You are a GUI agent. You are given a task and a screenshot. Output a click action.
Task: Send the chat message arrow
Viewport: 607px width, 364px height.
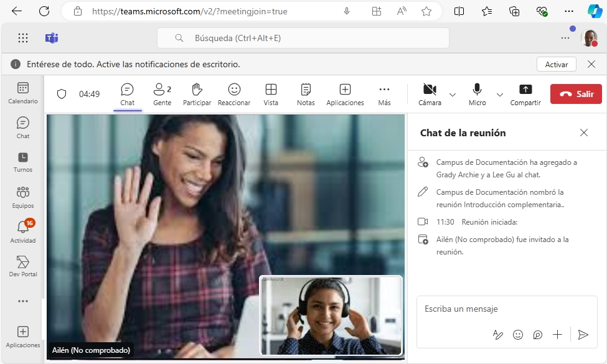[583, 335]
